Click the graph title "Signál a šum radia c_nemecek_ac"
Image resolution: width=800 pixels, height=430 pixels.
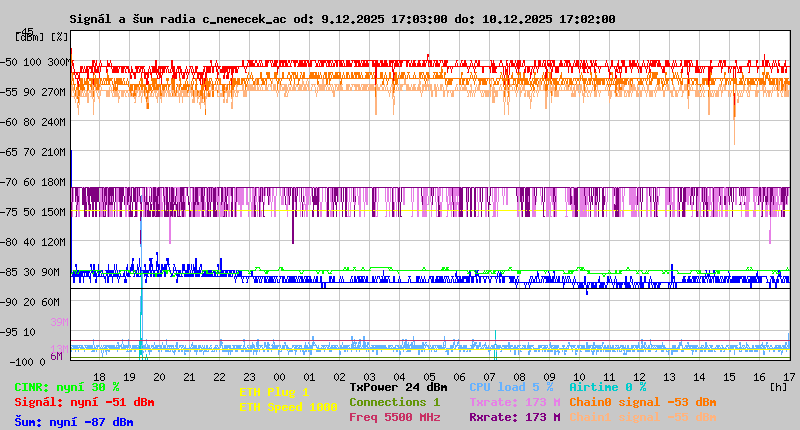coord(178,19)
